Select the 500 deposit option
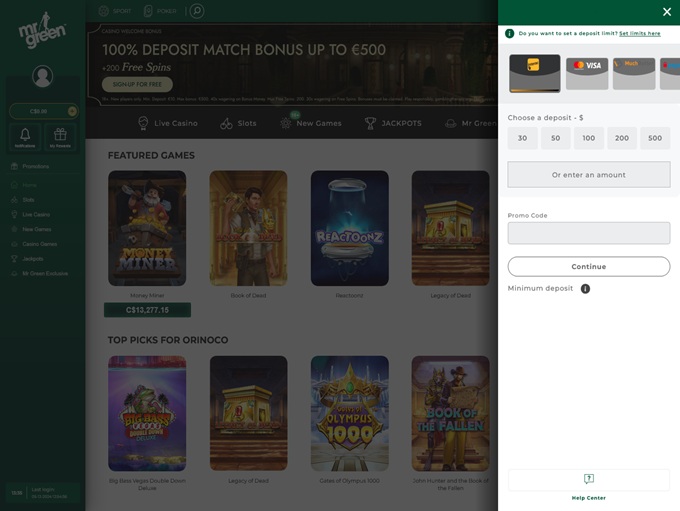Image resolution: width=680 pixels, height=511 pixels. [x=655, y=138]
